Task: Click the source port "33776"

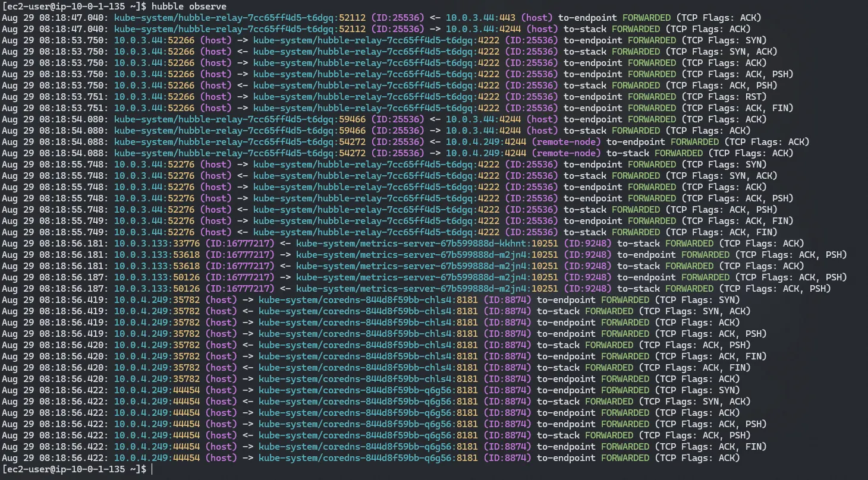Action: click(x=187, y=244)
